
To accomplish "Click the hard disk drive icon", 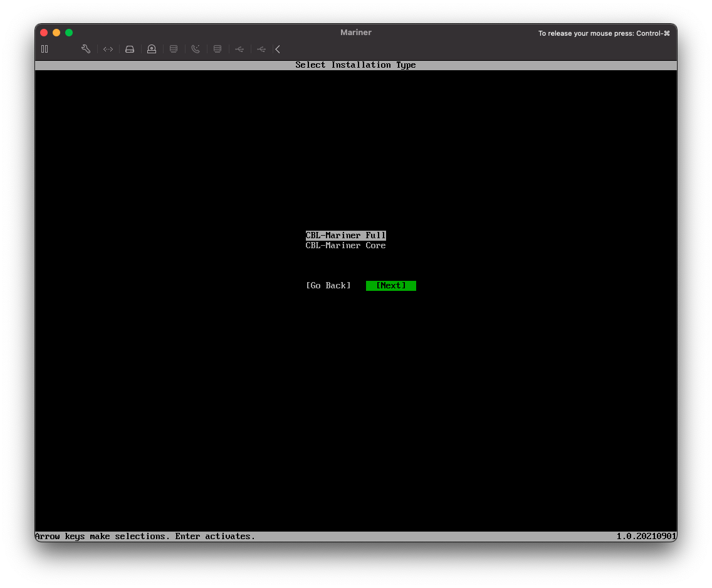I will tap(130, 49).
